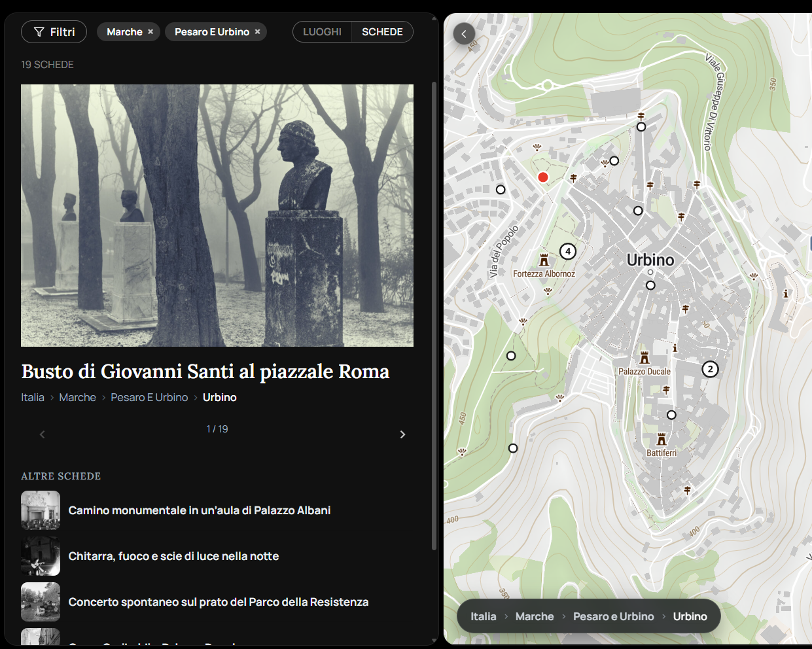
Task: Select Urbino in the map breadcrumb
Action: pos(690,616)
